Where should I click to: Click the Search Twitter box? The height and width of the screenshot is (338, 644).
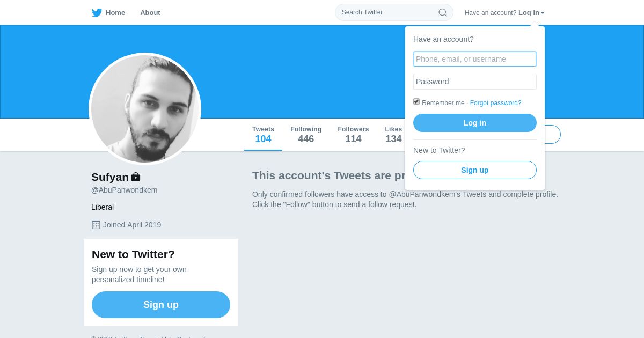pyautogui.click(x=386, y=12)
